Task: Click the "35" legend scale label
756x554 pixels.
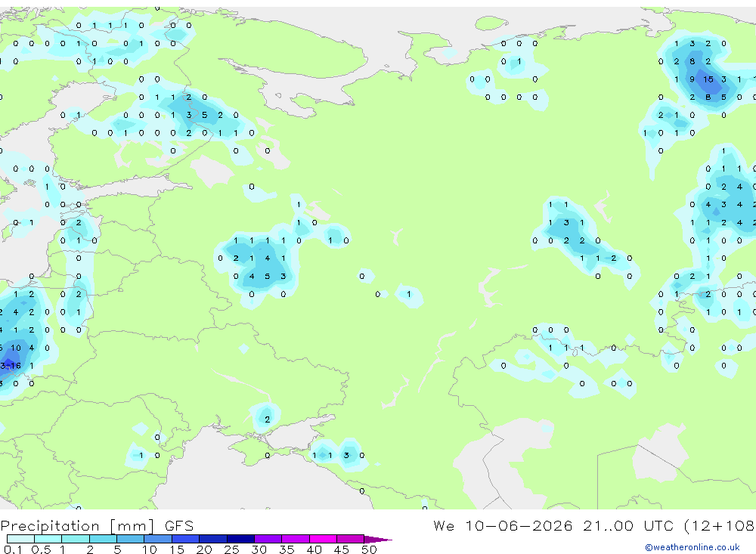Action: (287, 549)
